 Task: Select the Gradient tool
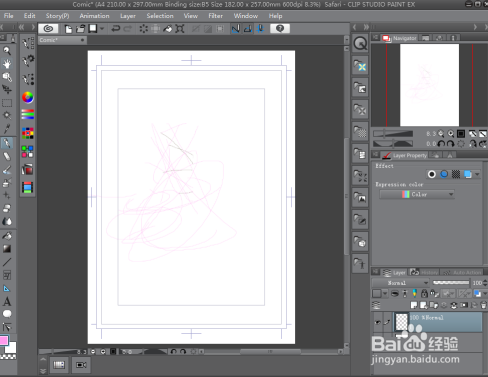coord(7,249)
